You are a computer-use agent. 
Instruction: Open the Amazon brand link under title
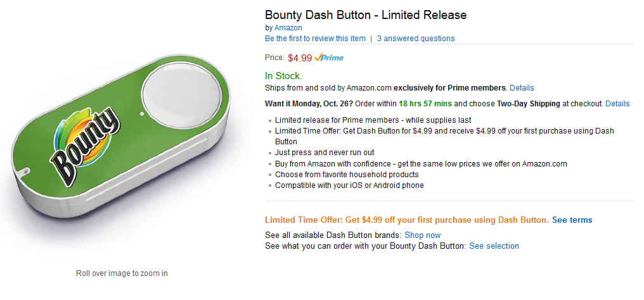pyautogui.click(x=288, y=28)
